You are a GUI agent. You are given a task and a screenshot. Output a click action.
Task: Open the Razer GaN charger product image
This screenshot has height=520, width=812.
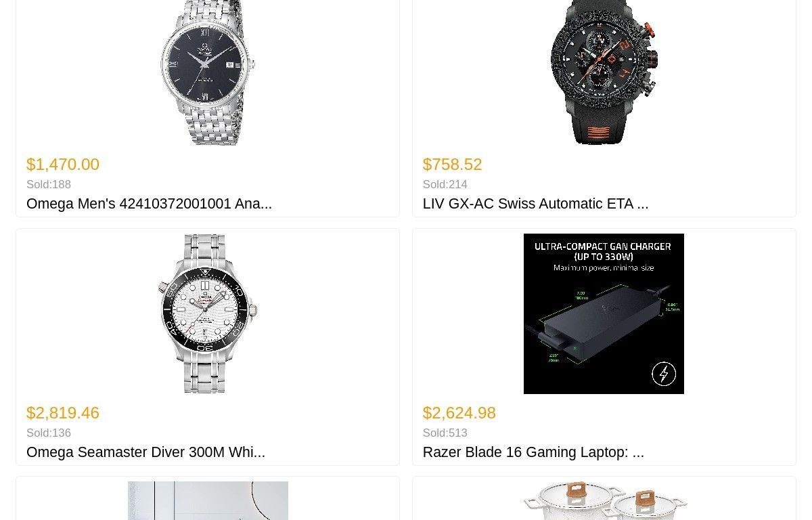pyautogui.click(x=604, y=313)
